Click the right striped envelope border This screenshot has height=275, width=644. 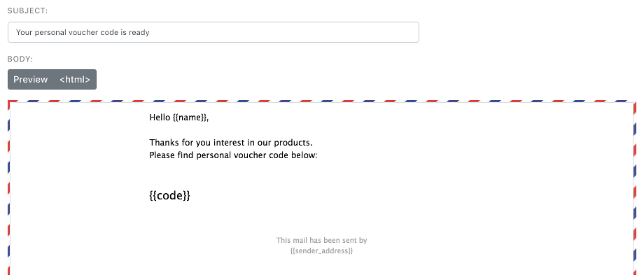click(x=636, y=188)
